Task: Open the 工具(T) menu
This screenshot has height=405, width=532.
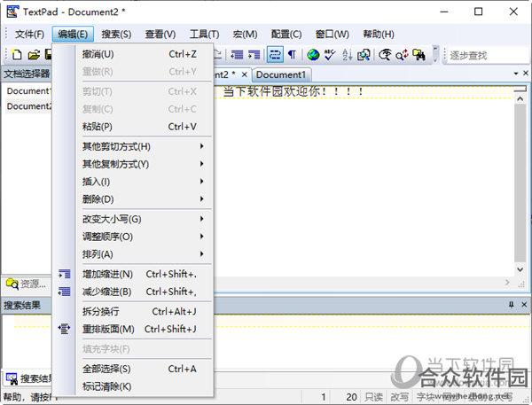Action: (204, 35)
